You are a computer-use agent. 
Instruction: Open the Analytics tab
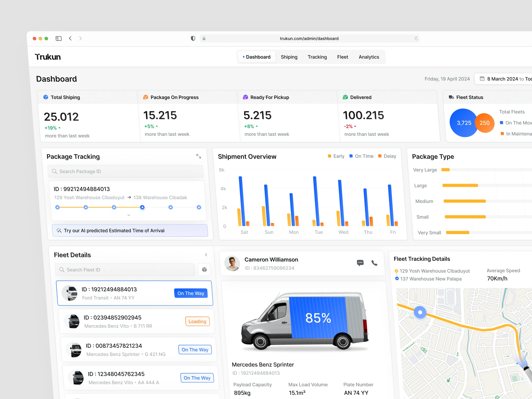[369, 57]
